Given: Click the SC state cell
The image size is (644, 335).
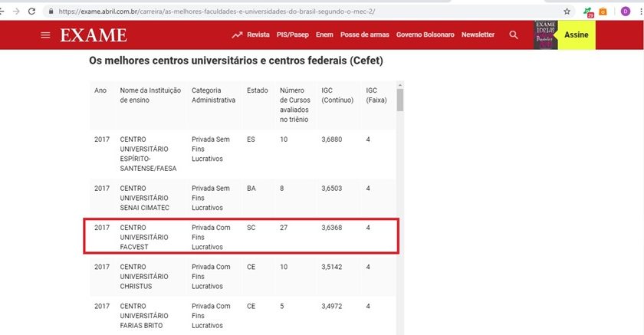Looking at the screenshot, I should [x=251, y=228].
